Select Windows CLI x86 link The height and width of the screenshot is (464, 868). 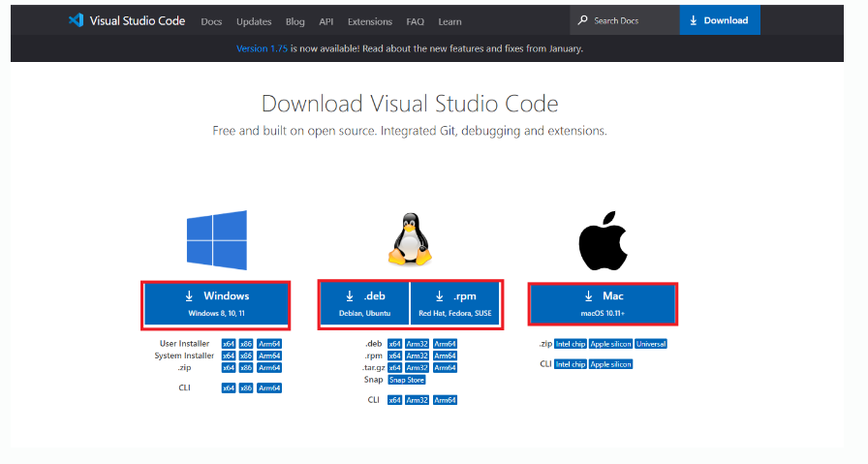[x=246, y=388]
